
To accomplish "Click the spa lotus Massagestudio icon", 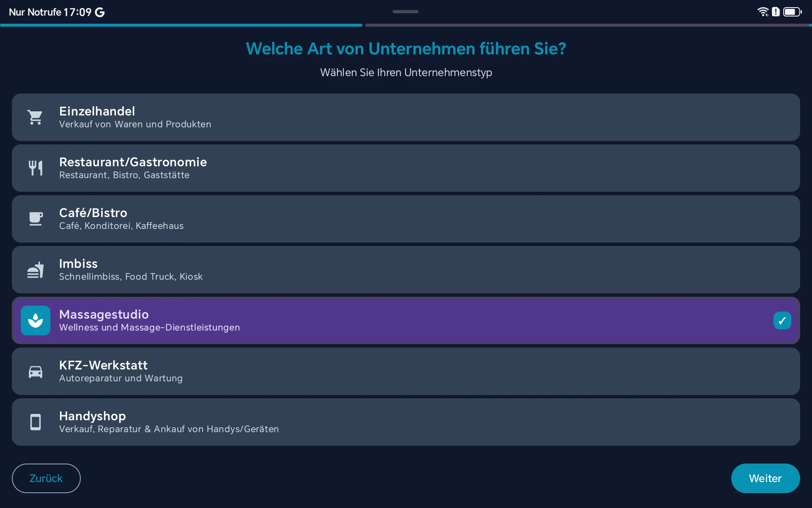I will tap(36, 320).
